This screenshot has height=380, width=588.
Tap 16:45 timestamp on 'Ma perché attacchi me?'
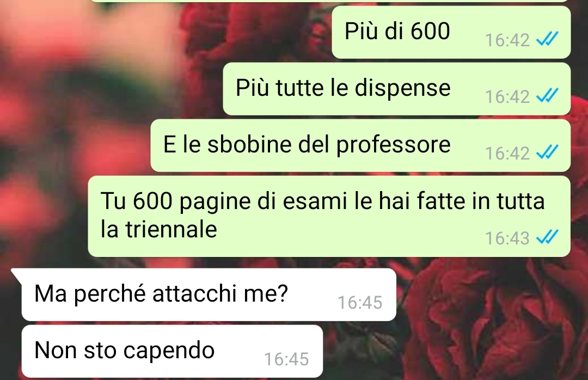[360, 303]
